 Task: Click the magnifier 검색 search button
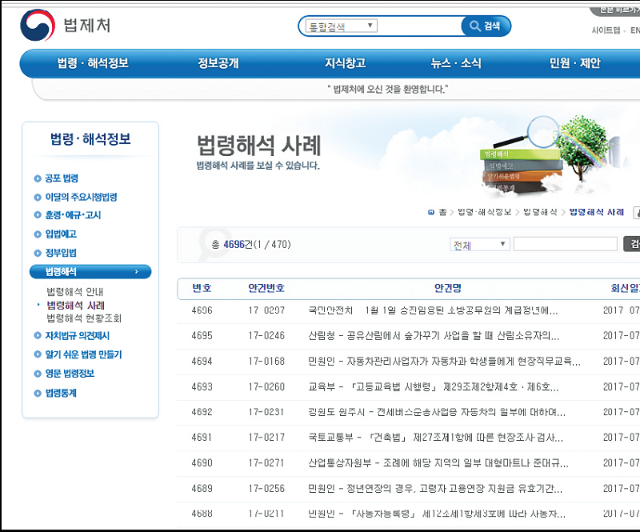pos(486,26)
